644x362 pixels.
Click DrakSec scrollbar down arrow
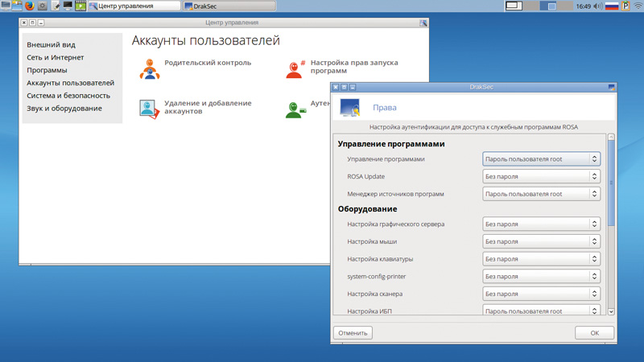[x=611, y=311]
